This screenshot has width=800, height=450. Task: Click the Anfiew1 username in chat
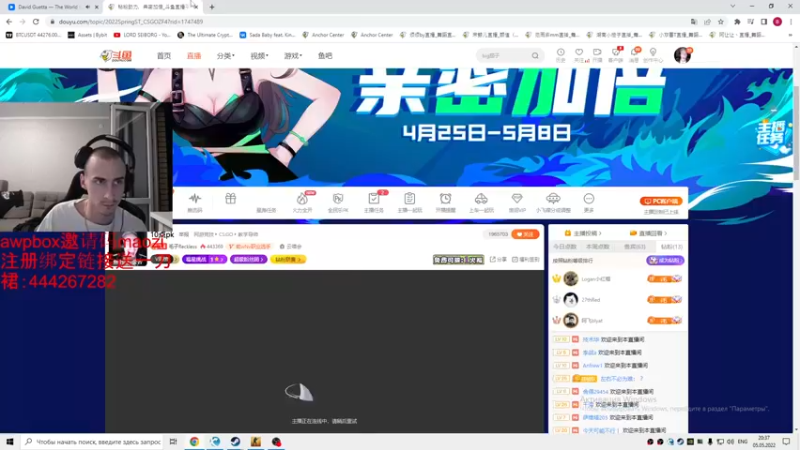(592, 365)
